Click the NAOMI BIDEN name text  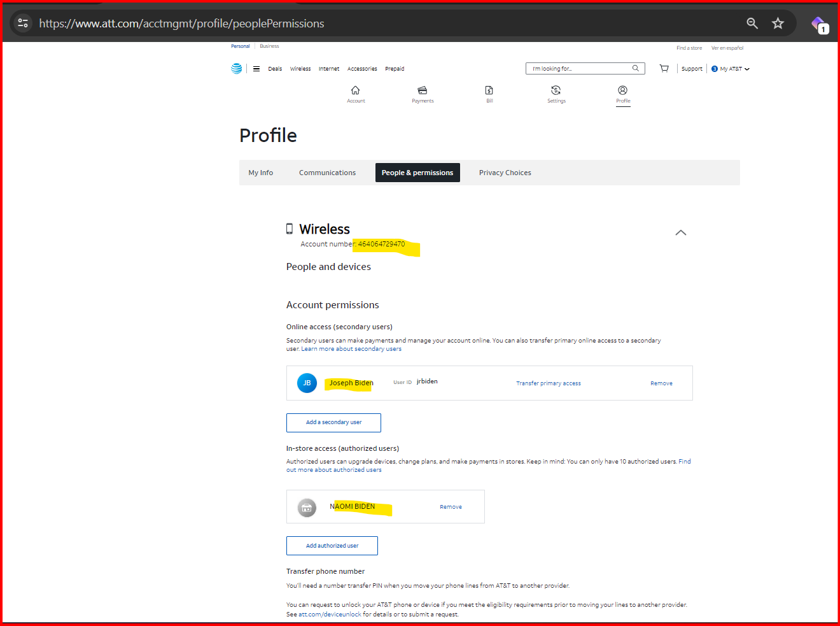tap(353, 506)
